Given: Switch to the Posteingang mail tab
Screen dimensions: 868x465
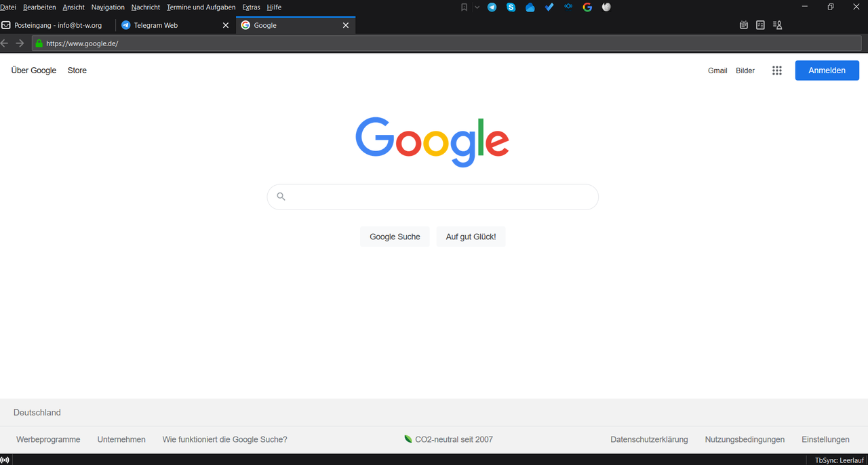Looking at the screenshot, I should tap(58, 25).
